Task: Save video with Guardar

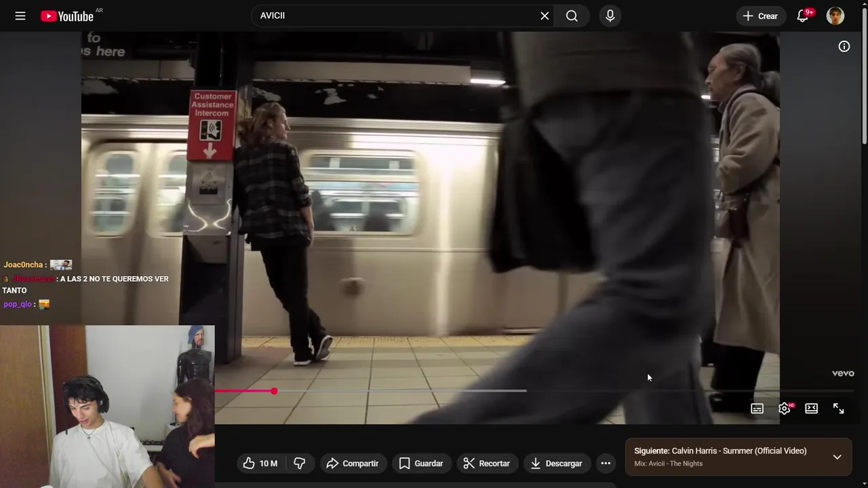Action: click(421, 463)
